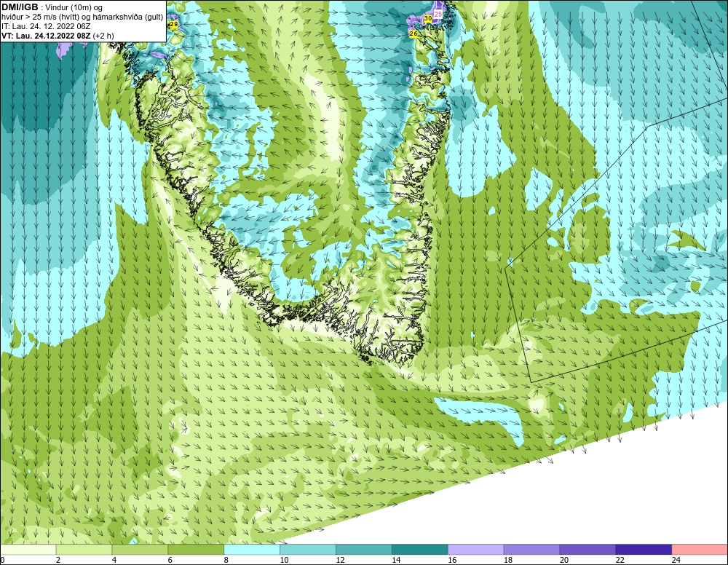The image size is (728, 565).
Task: Click the yellow gust marker labeled 26
Action: (x=414, y=33)
